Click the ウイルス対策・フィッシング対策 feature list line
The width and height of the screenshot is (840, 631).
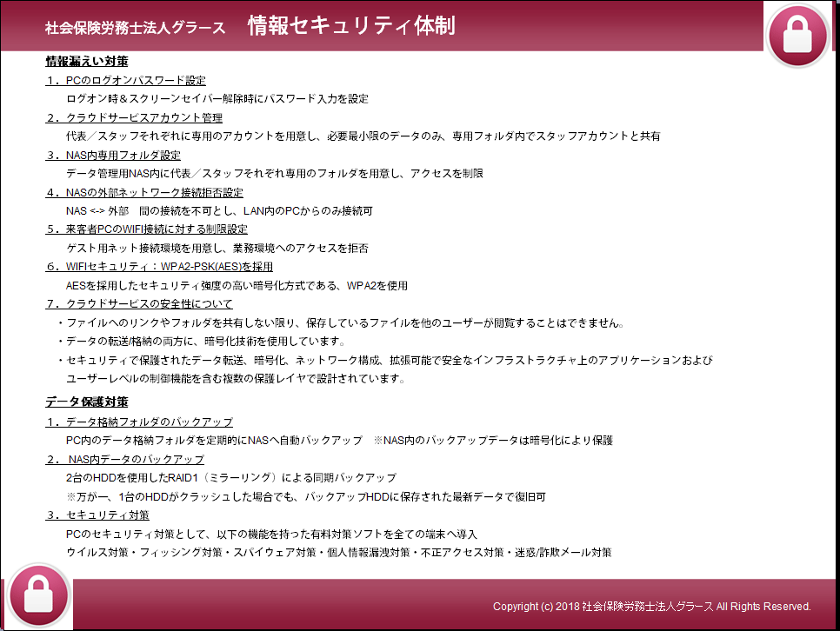point(339,553)
